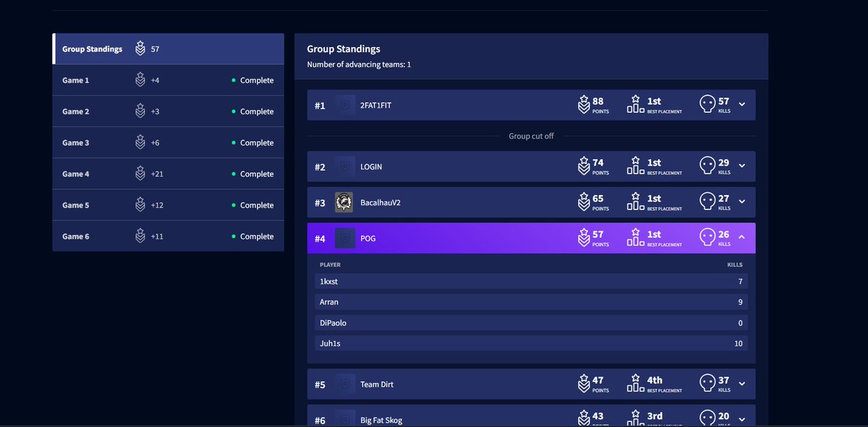Click the podium placement icon for Team Dirt

636,383
